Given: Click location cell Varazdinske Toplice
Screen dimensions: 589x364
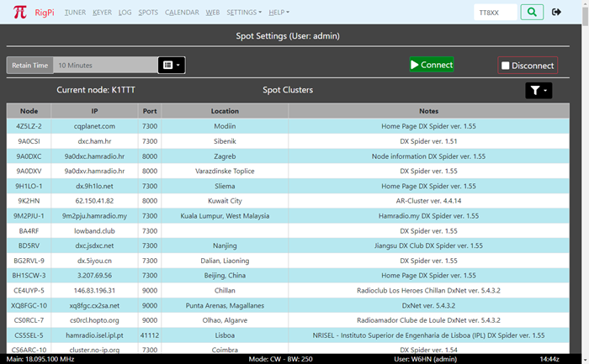Looking at the screenshot, I should (x=225, y=171).
